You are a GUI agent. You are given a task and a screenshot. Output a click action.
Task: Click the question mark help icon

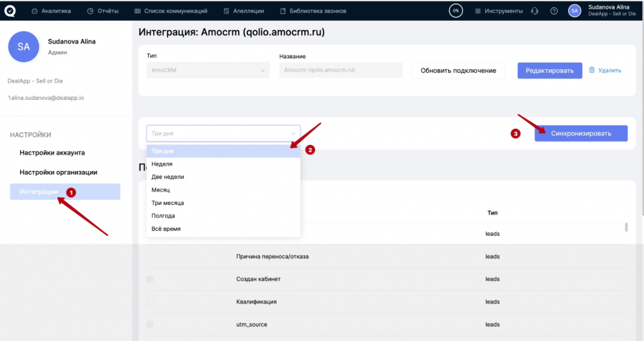pos(554,11)
